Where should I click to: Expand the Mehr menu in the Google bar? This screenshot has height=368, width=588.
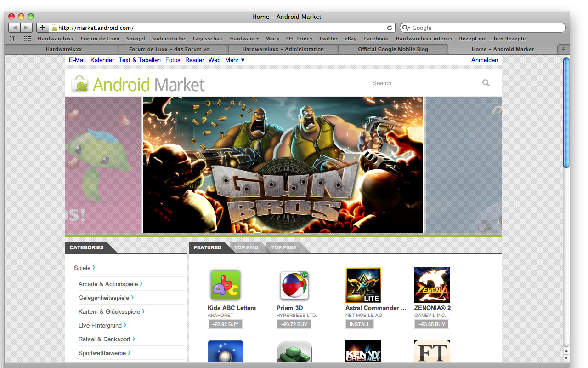(235, 60)
